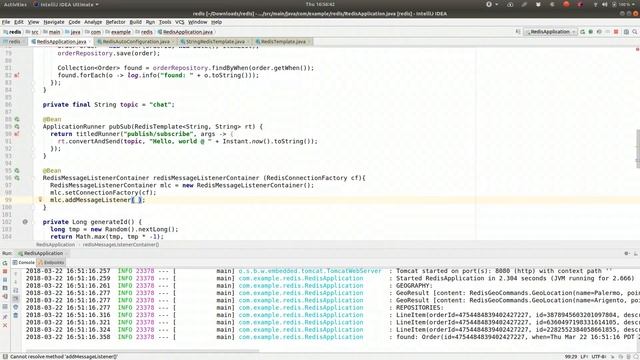The image size is (640, 360).
Task: Click the Run icon in the main toolbar
Action: click(x=582, y=32)
